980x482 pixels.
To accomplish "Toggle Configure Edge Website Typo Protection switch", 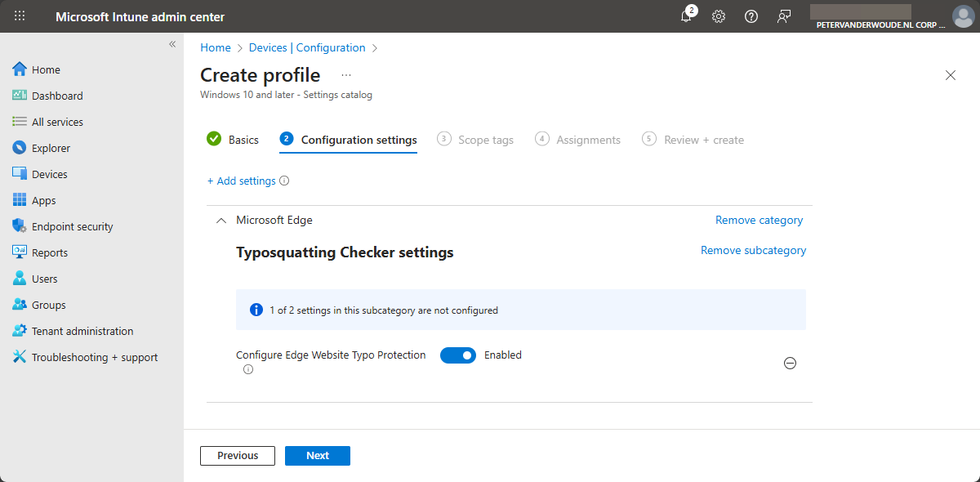I will pos(457,355).
